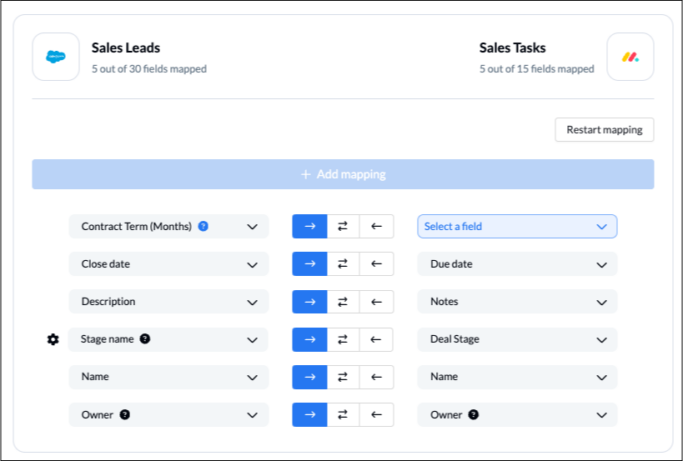This screenshot has height=461, width=683.
Task: Open the Close date source dropdown
Action: click(x=168, y=264)
